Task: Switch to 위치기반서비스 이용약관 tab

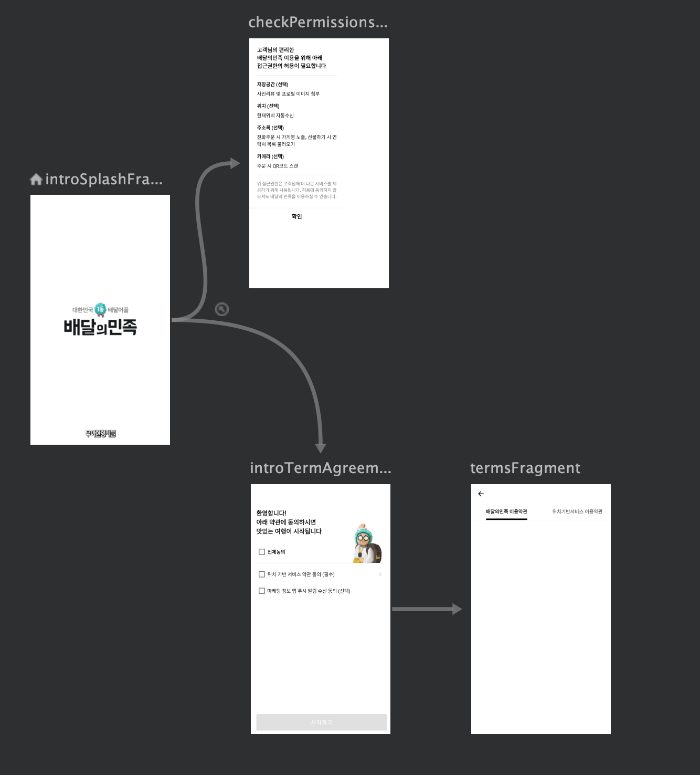Action: click(x=577, y=511)
